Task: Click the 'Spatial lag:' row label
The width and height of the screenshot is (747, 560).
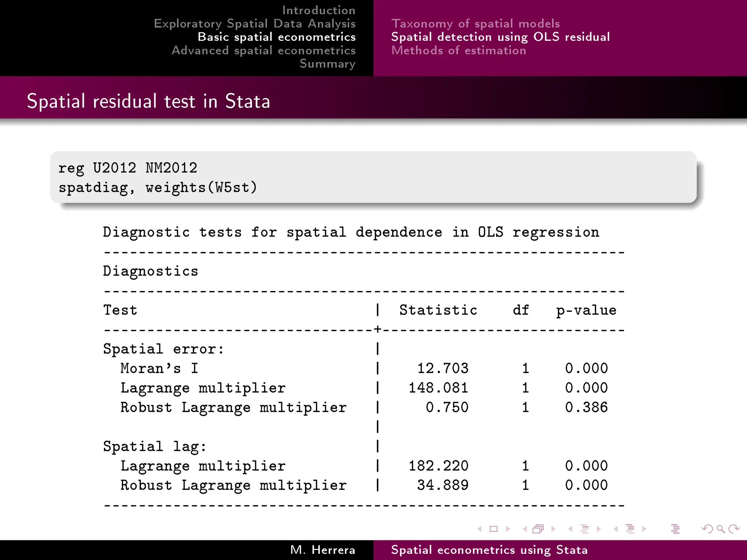Action: click(155, 447)
